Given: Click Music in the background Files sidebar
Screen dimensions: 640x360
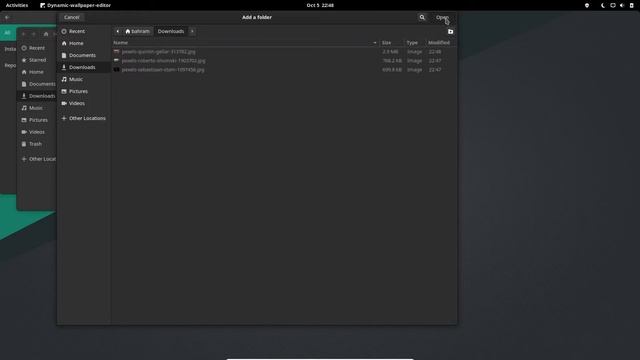Looking at the screenshot, I should (36, 108).
